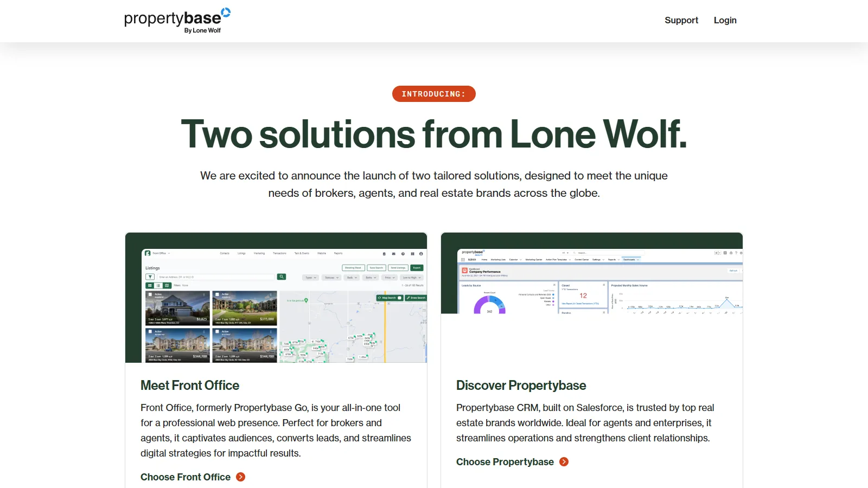
Task: Open the Calendar dropdown chevron in Propertybase nav
Action: (x=521, y=259)
